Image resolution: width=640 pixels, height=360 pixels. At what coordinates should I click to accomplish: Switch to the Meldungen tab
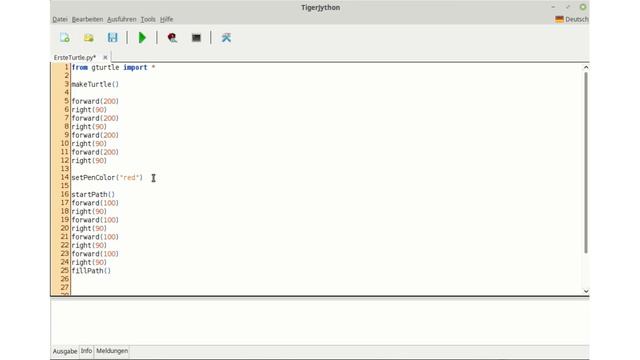click(112, 351)
